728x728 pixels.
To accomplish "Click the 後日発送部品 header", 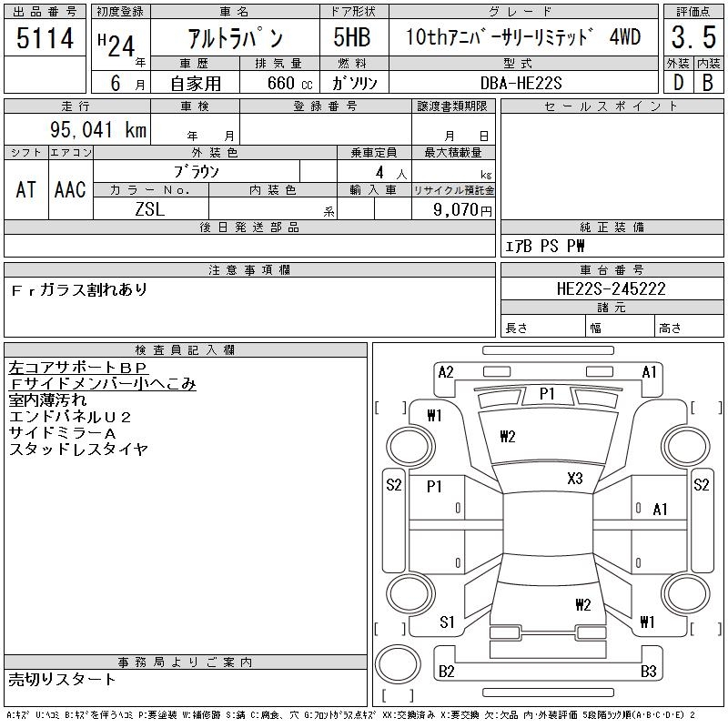I will pos(249,227).
